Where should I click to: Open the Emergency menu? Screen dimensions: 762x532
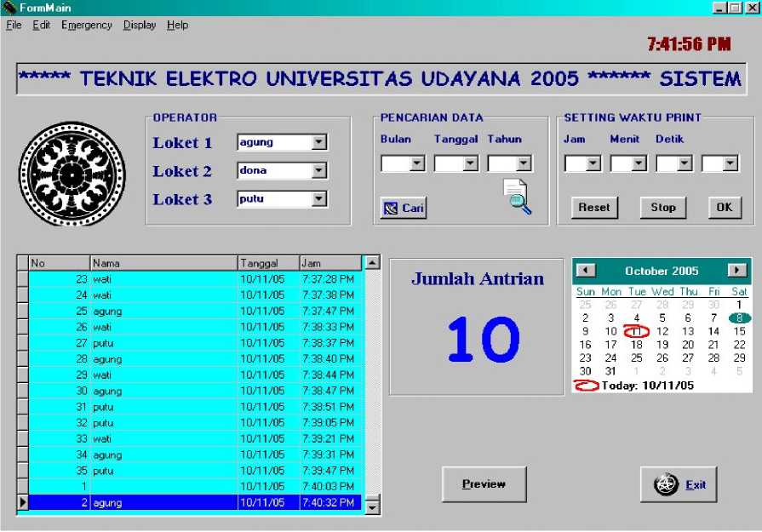(x=86, y=26)
